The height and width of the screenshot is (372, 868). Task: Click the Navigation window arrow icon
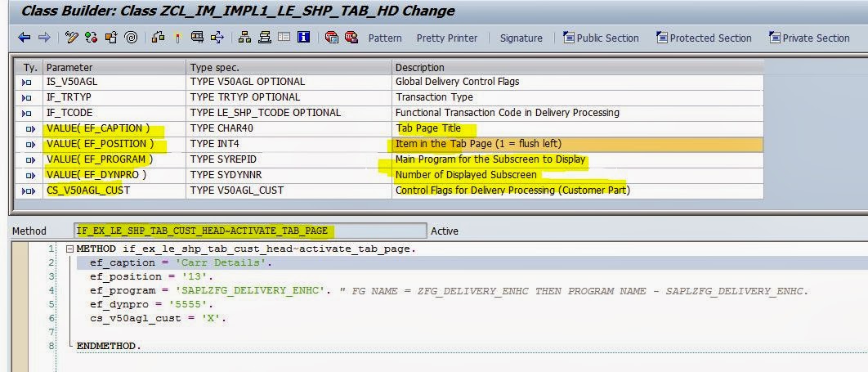[x=217, y=38]
